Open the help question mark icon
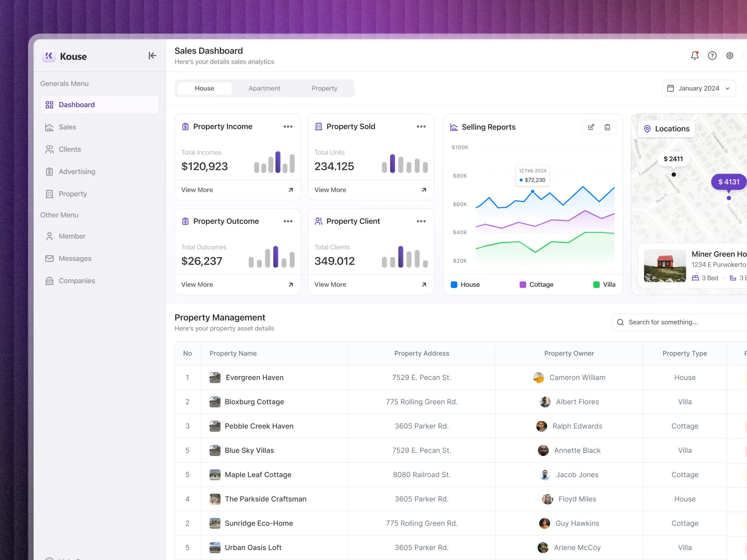747x560 pixels. (x=712, y=56)
